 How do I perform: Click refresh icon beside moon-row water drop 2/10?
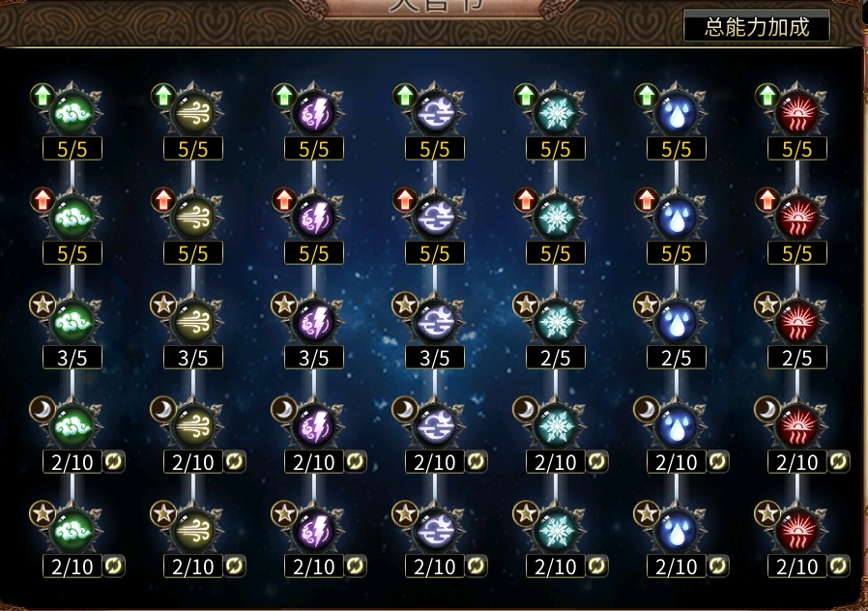[717, 461]
